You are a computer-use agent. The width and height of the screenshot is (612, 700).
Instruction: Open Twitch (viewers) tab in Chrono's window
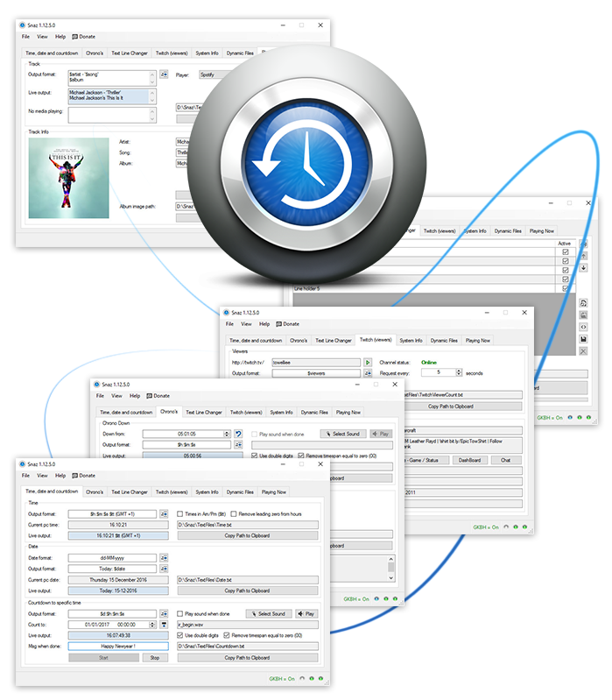click(246, 413)
